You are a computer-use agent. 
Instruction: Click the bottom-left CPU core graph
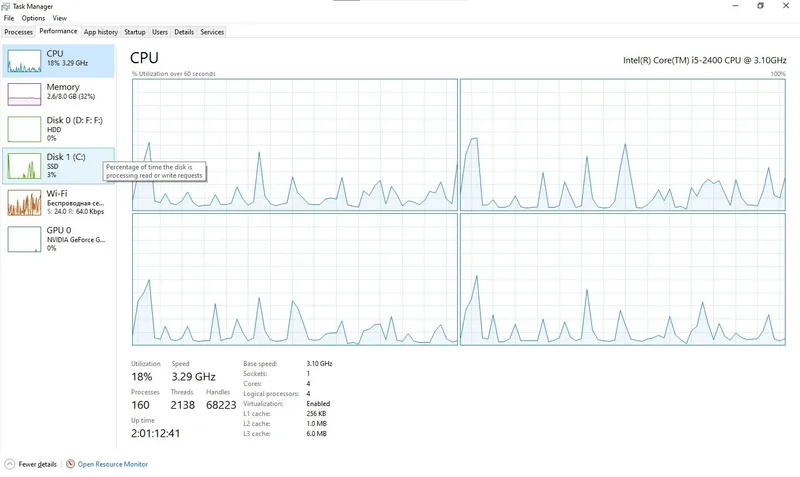pyautogui.click(x=295, y=279)
